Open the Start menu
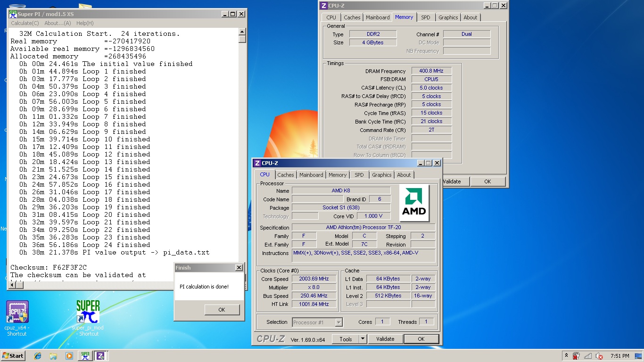The image size is (644, 362). click(x=13, y=356)
